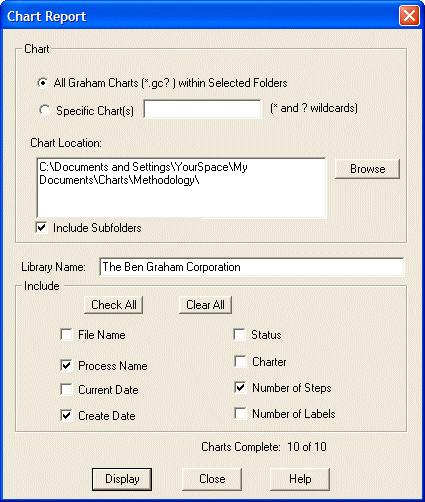Click the 'Charts Complete: 10 of 10' text
Viewport: 425px width, 502px height.
264,447
